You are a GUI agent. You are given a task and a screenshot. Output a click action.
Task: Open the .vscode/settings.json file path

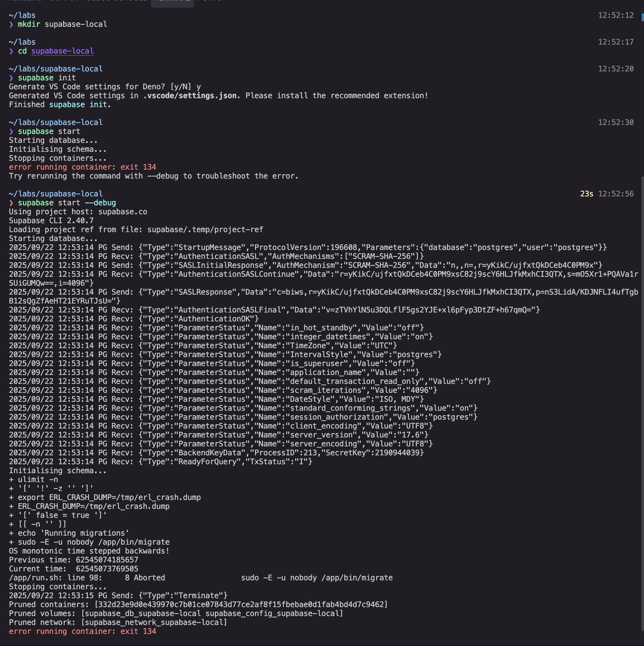click(191, 96)
